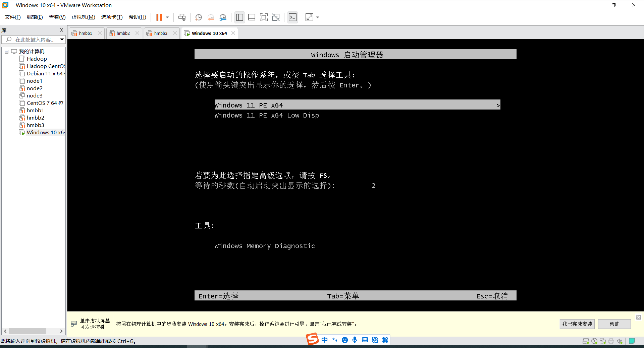Switch to the hmbb3 tab
The image size is (644, 348).
(x=161, y=33)
